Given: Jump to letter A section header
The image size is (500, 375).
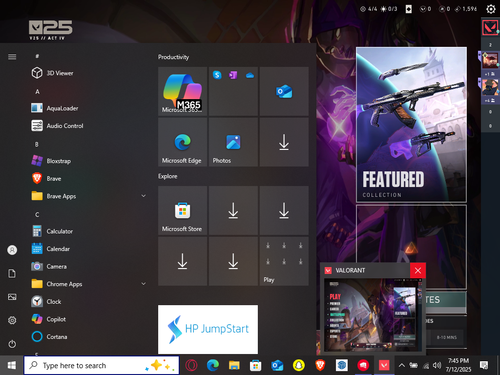Looking at the screenshot, I should pyautogui.click(x=37, y=91).
